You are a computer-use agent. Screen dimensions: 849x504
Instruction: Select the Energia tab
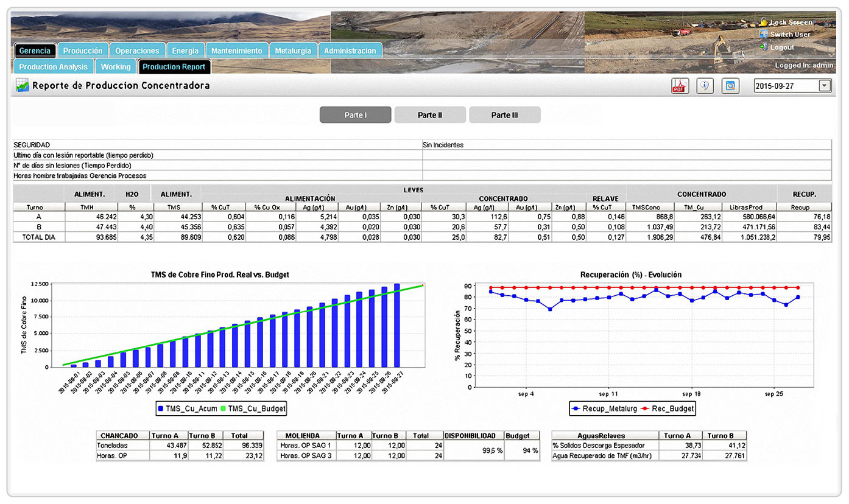tap(185, 51)
